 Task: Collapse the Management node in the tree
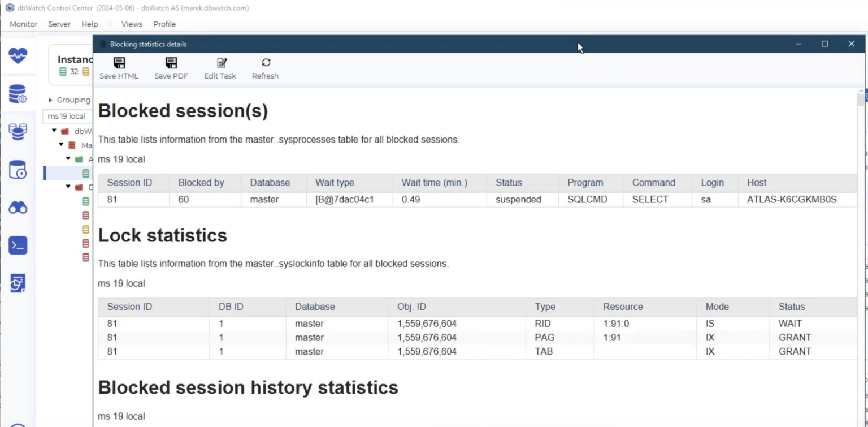(61, 145)
